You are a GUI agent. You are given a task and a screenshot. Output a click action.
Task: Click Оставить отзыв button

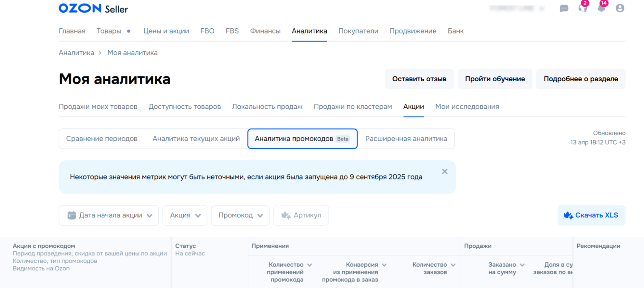[419, 79]
